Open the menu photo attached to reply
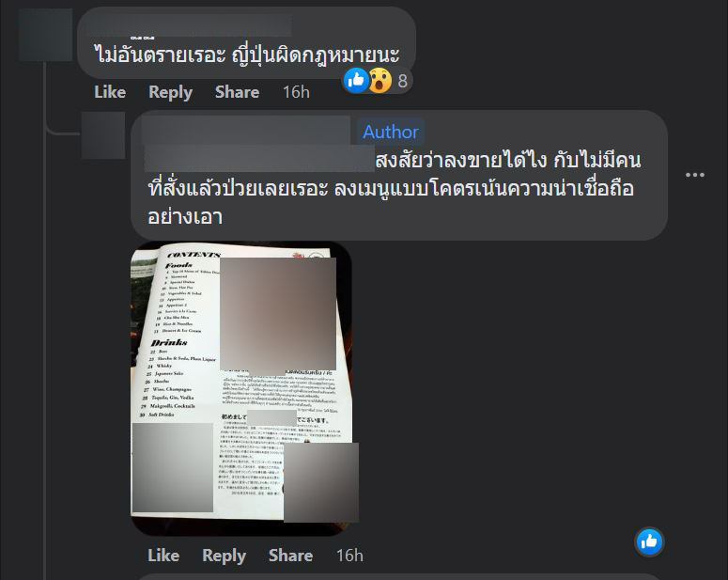Image resolution: width=728 pixels, height=580 pixels. [241, 388]
